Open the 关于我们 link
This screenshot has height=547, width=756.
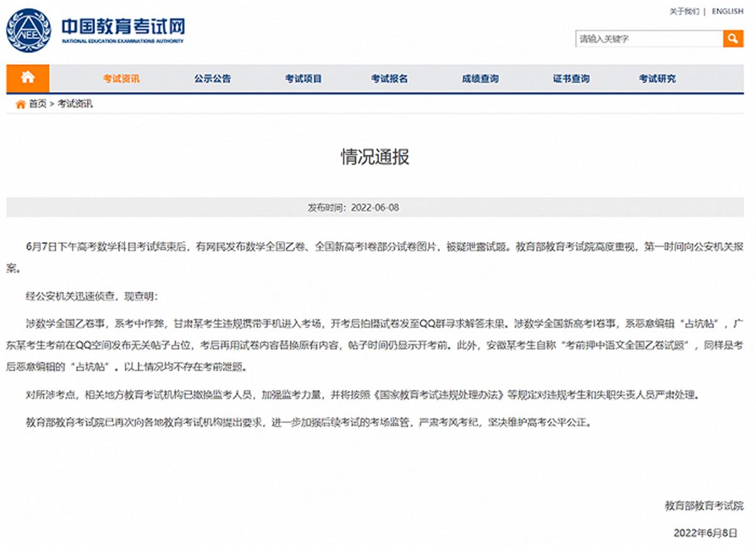click(x=684, y=11)
